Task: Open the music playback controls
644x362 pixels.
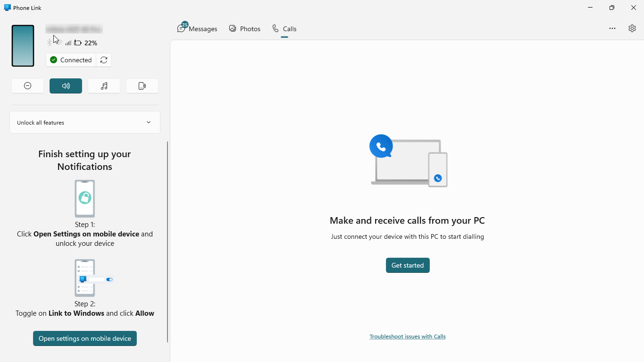Action: click(104, 85)
